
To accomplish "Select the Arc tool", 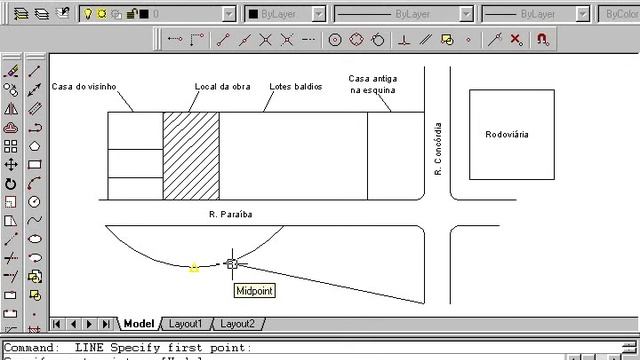I will (35, 184).
